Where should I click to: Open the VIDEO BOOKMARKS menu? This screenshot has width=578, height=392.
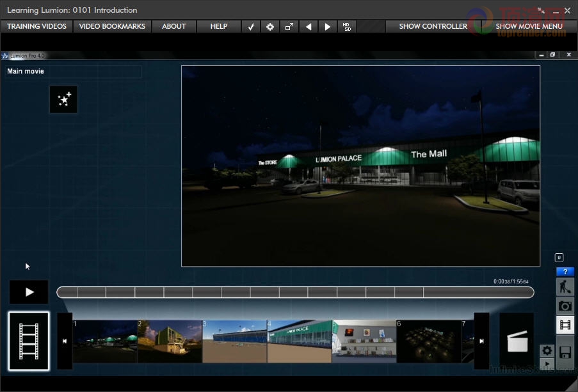pos(112,26)
